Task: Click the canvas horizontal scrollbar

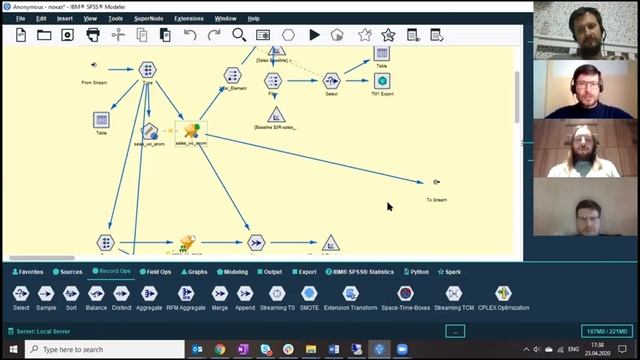Action: [x=42, y=258]
